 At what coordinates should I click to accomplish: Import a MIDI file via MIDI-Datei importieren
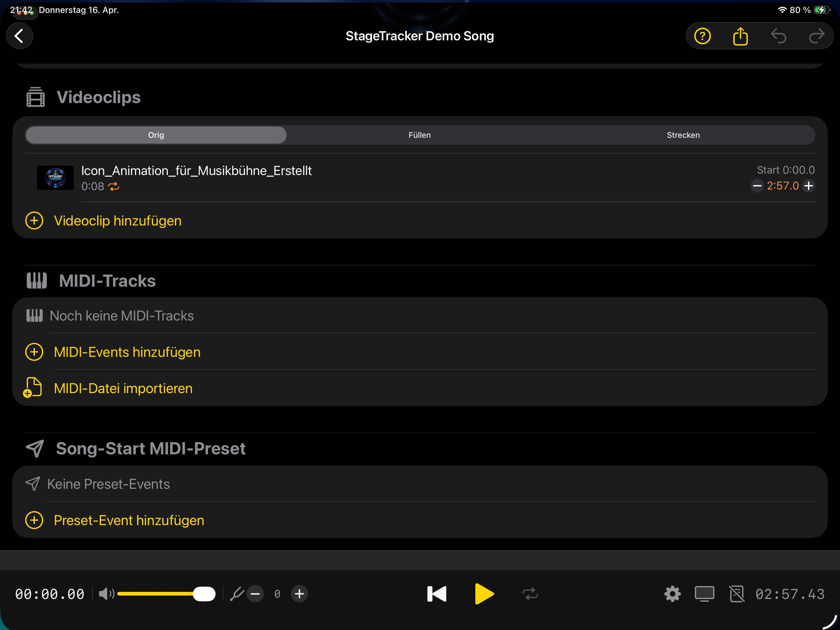coord(123,388)
